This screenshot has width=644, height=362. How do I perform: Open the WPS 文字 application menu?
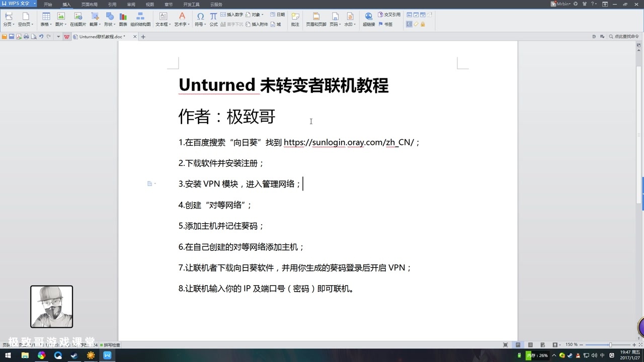coord(19,4)
